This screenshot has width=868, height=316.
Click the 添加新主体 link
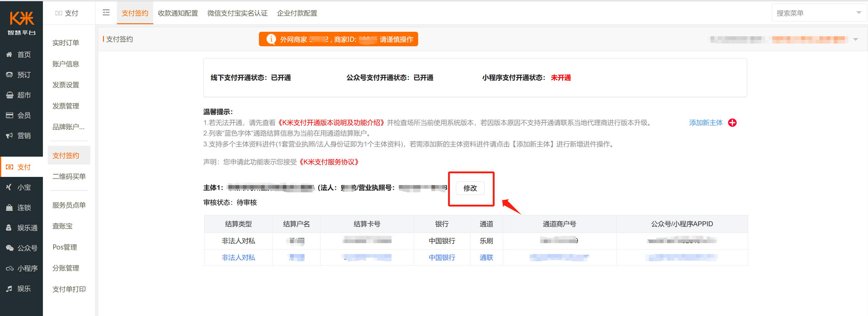(705, 123)
